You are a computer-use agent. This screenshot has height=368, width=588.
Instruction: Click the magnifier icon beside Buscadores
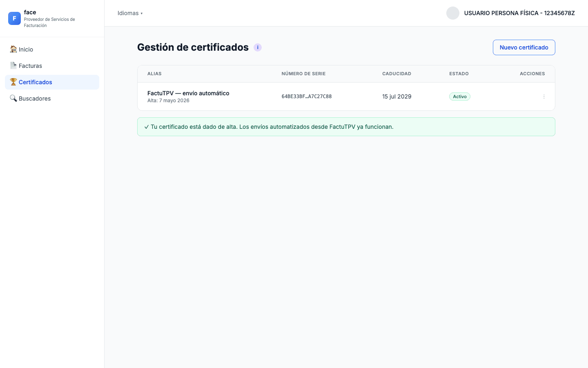(x=13, y=98)
